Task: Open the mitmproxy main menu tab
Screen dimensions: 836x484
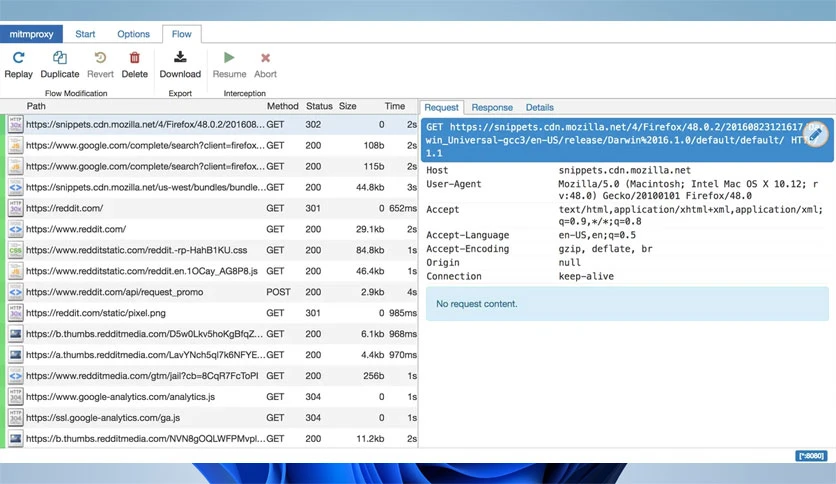Action: click(31, 34)
